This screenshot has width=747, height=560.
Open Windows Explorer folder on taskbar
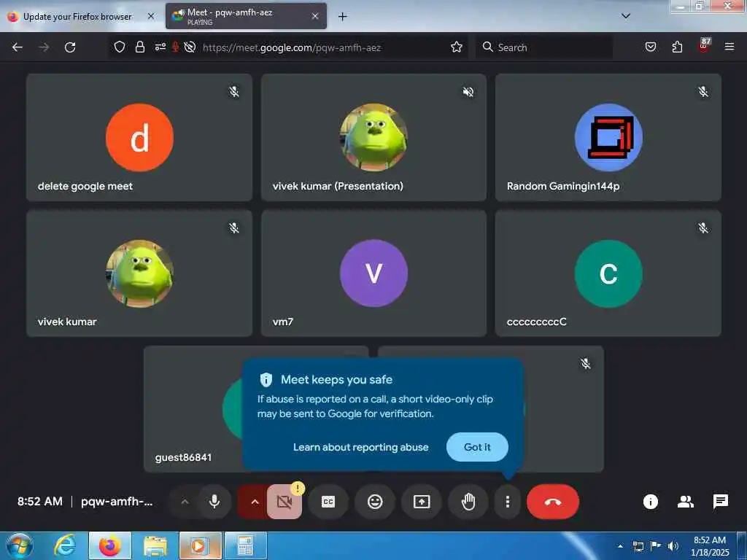(155, 545)
